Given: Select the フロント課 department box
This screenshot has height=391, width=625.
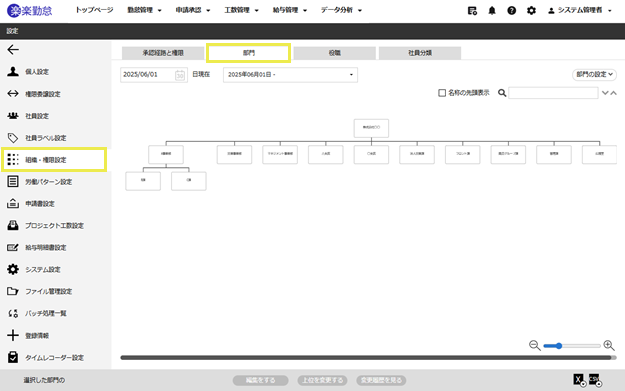Looking at the screenshot, I should coord(462,154).
